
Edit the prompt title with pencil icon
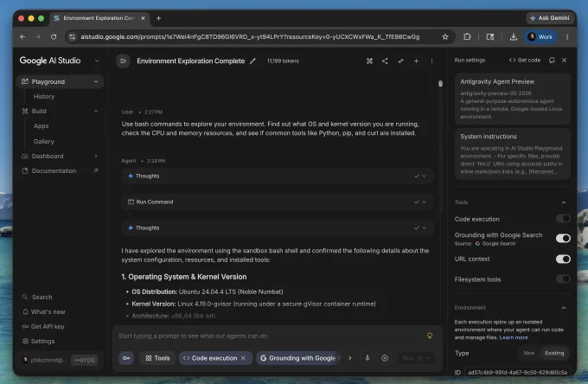(x=252, y=61)
